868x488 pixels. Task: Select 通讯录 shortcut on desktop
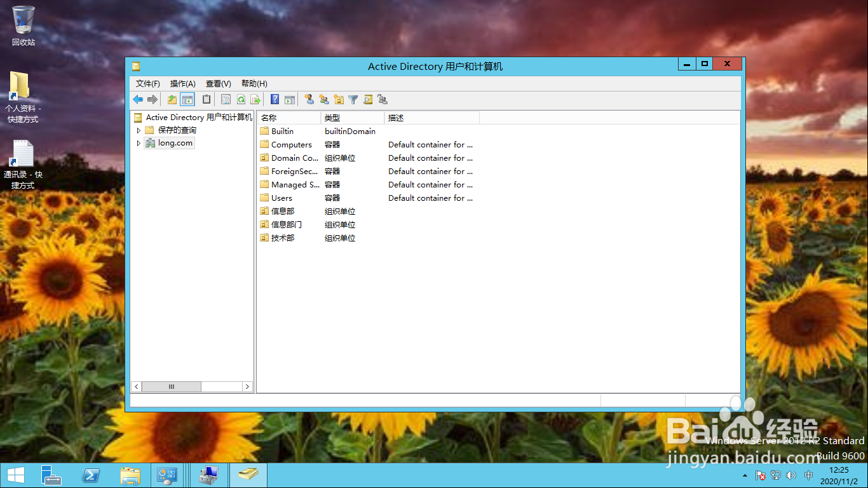pyautogui.click(x=22, y=164)
